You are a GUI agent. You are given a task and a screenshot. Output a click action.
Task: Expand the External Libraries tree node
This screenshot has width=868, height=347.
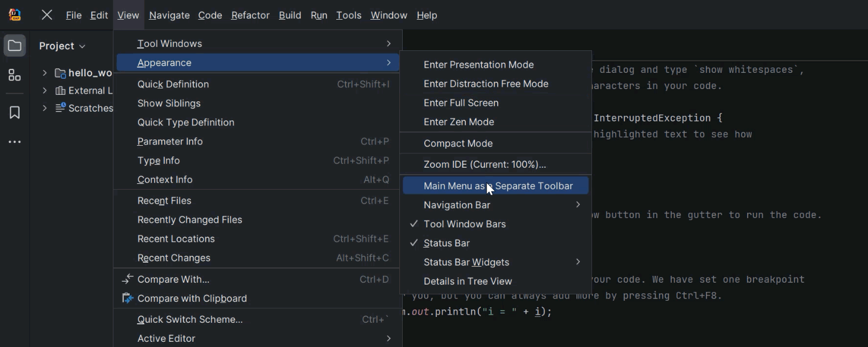pos(45,91)
